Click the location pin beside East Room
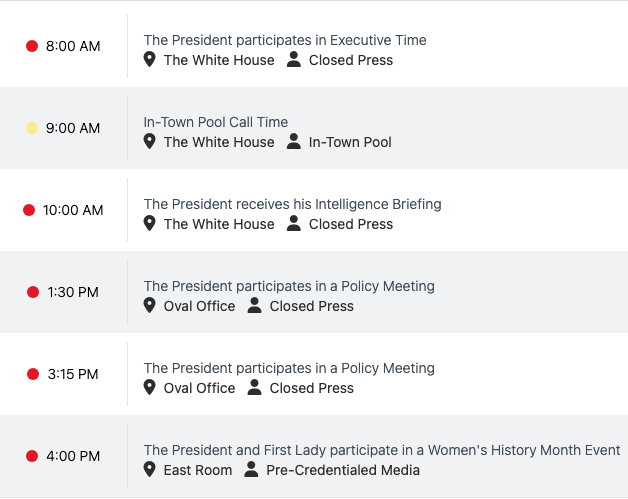 point(150,470)
